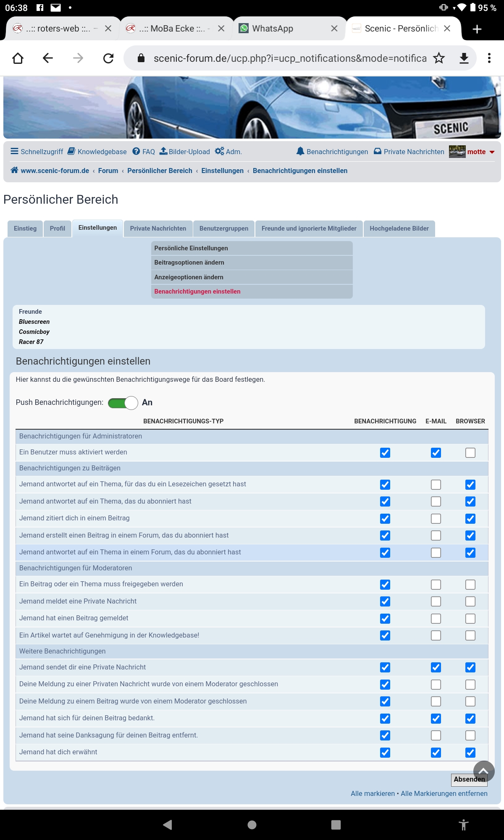Select Beitragsoptionen ändern submenu item
Viewport: 504px width, 840px height.
[252, 262]
